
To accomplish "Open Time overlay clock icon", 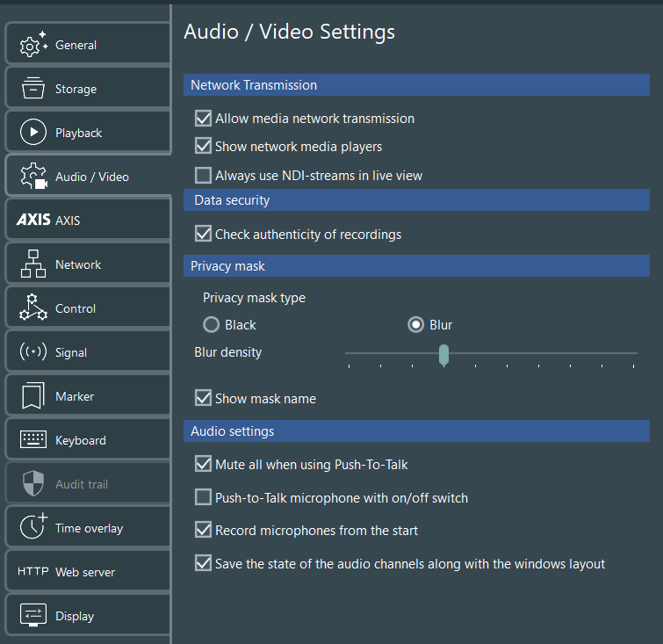I will pyautogui.click(x=33, y=528).
